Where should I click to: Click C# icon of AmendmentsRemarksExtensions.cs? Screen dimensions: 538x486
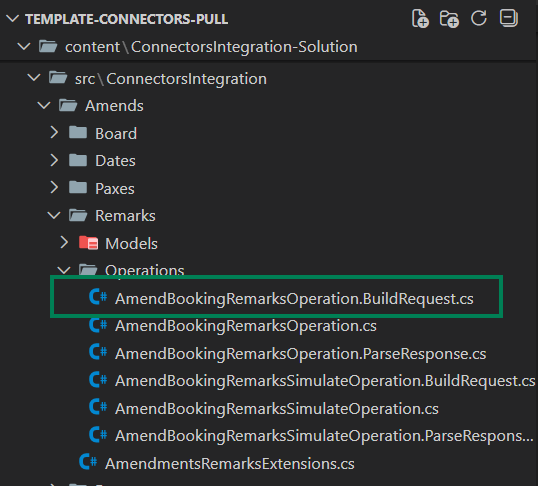[88, 462]
